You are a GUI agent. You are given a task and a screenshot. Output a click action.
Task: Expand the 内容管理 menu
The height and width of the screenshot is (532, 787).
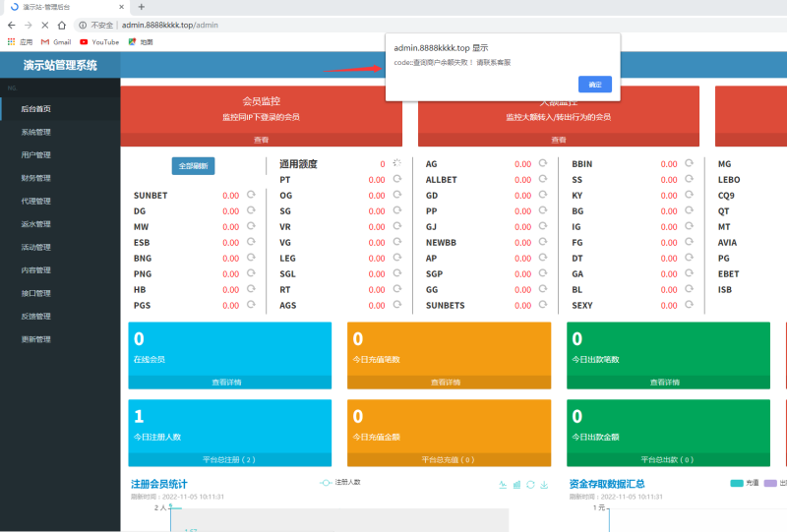pyautogui.click(x=60, y=270)
